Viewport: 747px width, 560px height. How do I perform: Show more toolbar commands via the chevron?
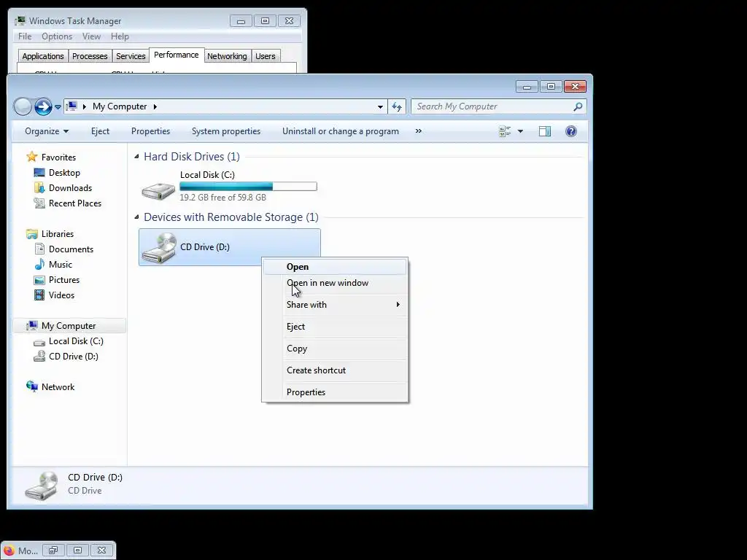(418, 131)
